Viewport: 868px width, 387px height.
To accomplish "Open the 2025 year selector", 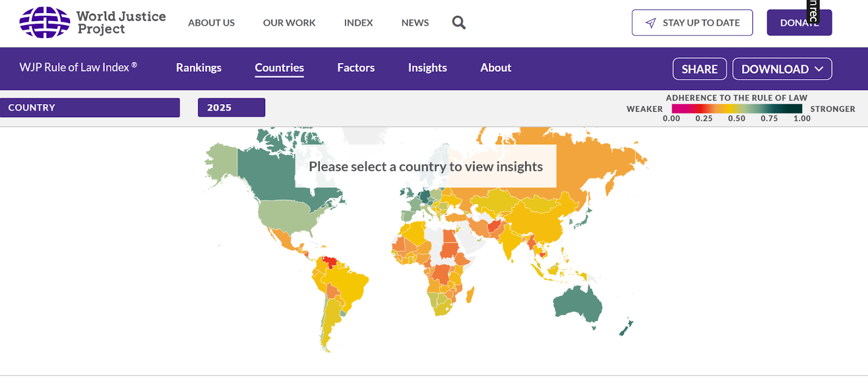I will coord(231,107).
